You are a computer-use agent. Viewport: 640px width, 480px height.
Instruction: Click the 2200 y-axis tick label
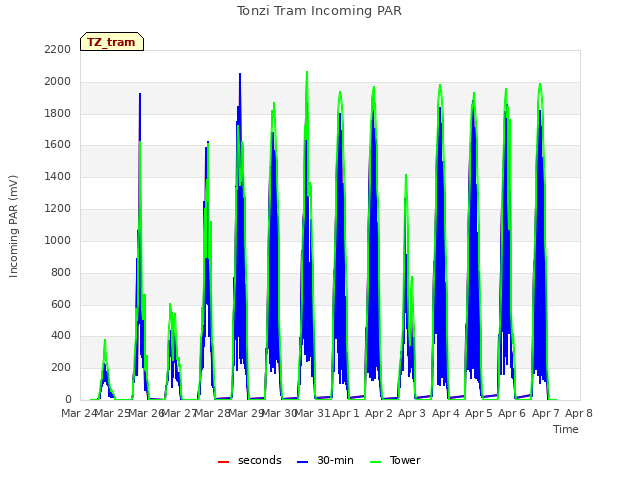pos(58,50)
